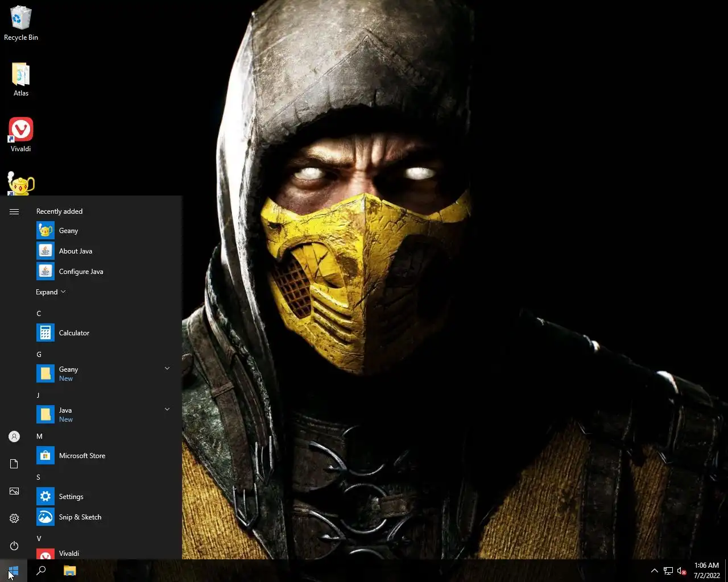Expand the Recently added list
728x582 pixels.
(x=51, y=292)
